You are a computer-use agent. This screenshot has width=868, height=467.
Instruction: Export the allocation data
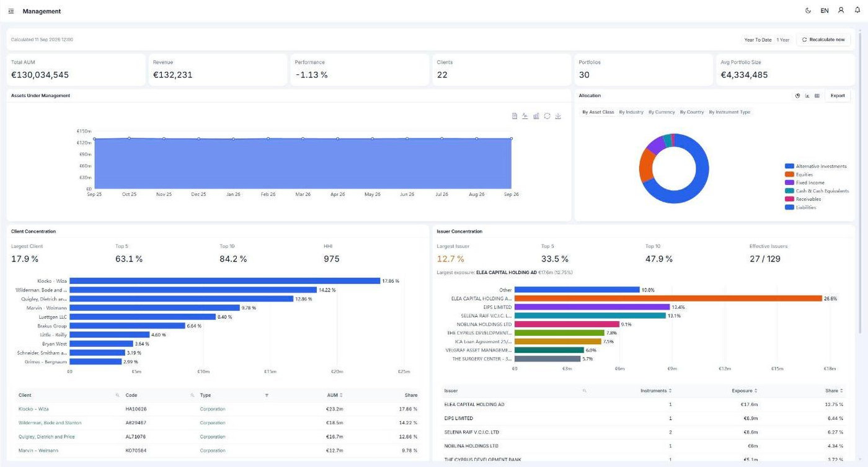click(838, 96)
